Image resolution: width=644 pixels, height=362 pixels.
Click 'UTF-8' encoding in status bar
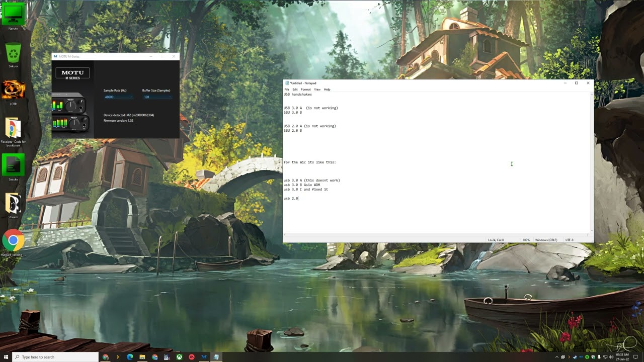pos(570,240)
